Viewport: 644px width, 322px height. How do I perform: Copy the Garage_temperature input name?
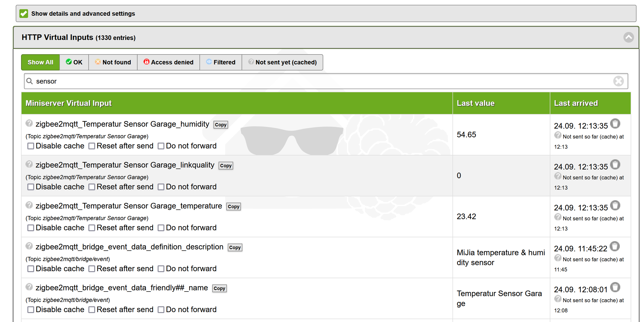(233, 207)
